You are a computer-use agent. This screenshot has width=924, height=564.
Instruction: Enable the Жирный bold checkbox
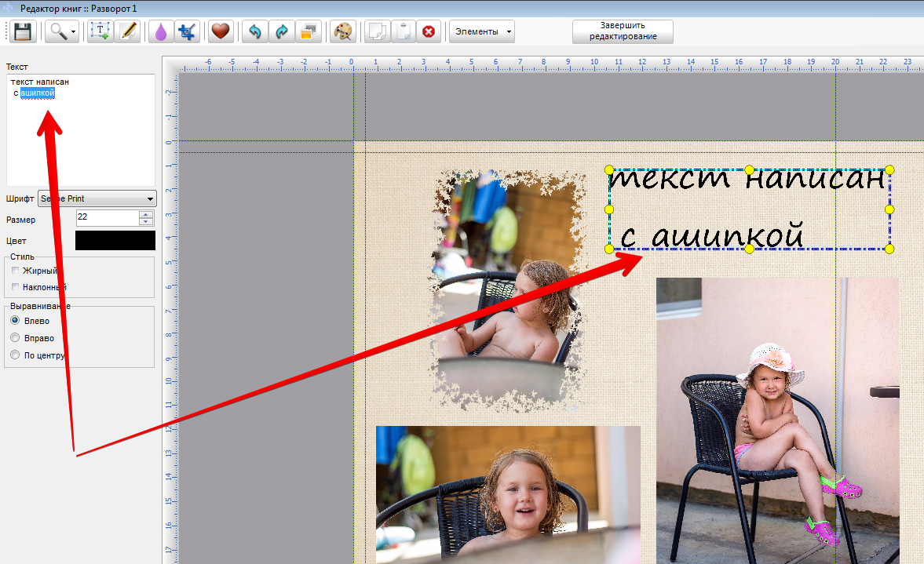coord(16,271)
